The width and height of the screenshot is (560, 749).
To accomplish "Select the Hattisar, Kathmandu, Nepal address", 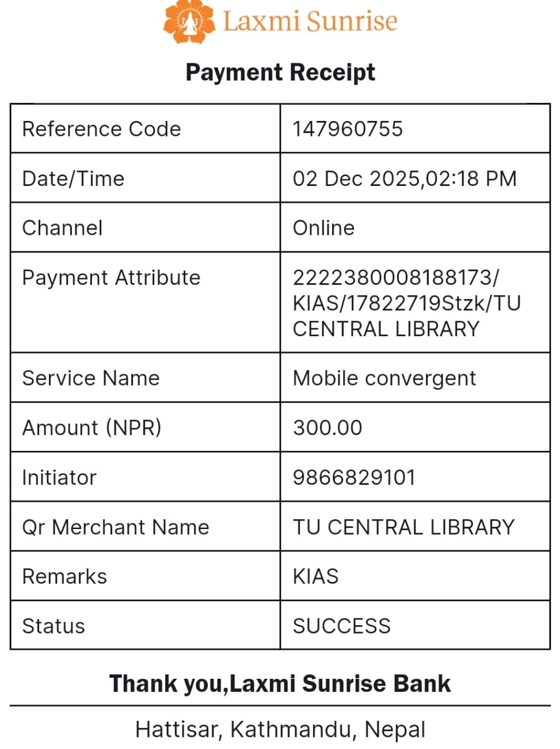I will pyautogui.click(x=280, y=729).
